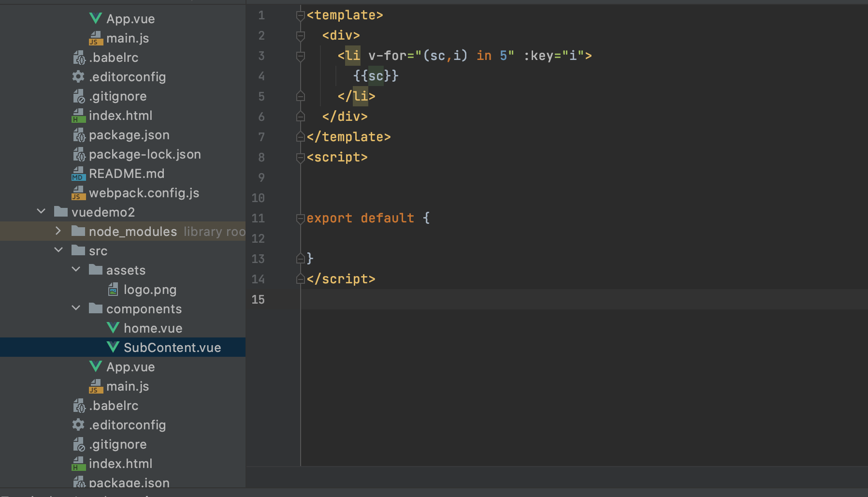Click the package-lock.json file icon

tap(79, 154)
